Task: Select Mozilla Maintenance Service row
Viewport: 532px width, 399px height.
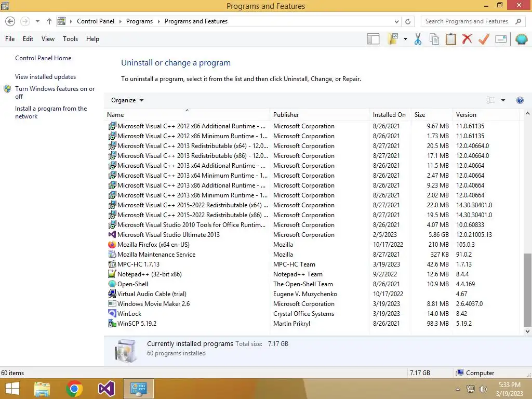Action: [x=312, y=255]
